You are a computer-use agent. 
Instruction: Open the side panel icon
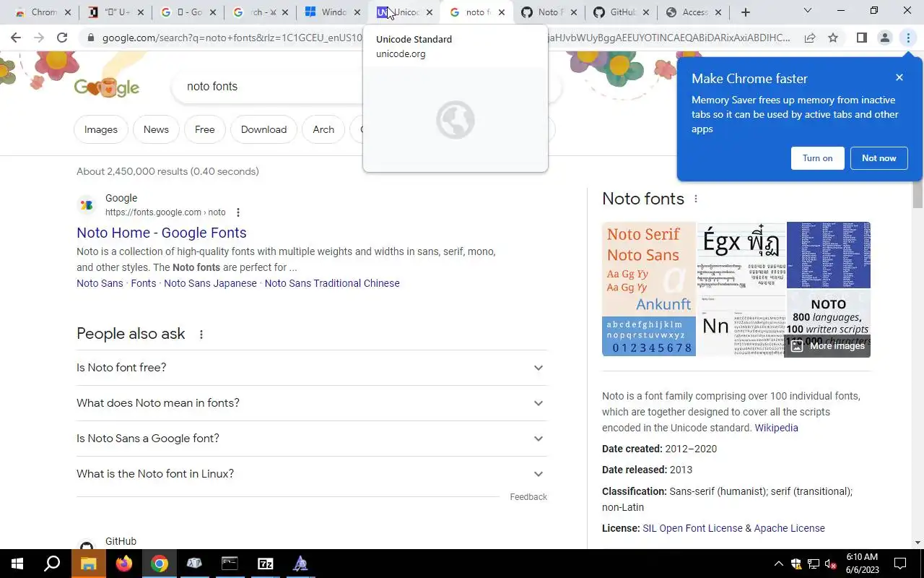[x=861, y=38]
